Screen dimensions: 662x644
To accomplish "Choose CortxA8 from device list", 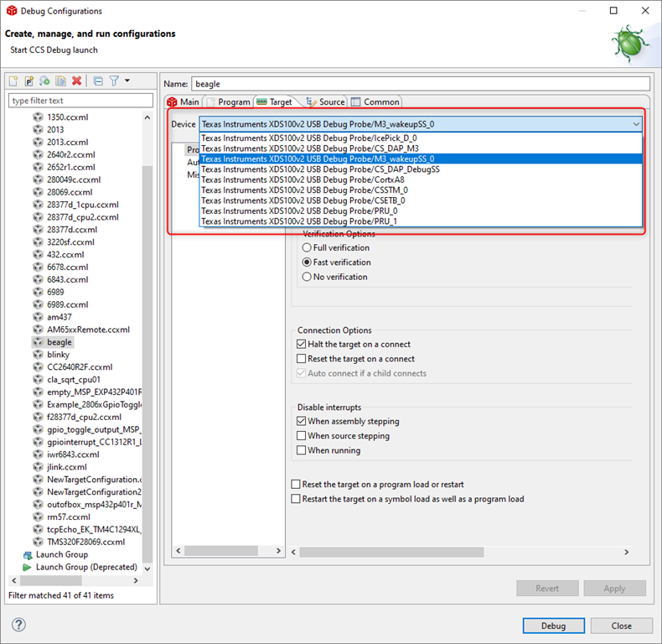I will (x=421, y=179).
